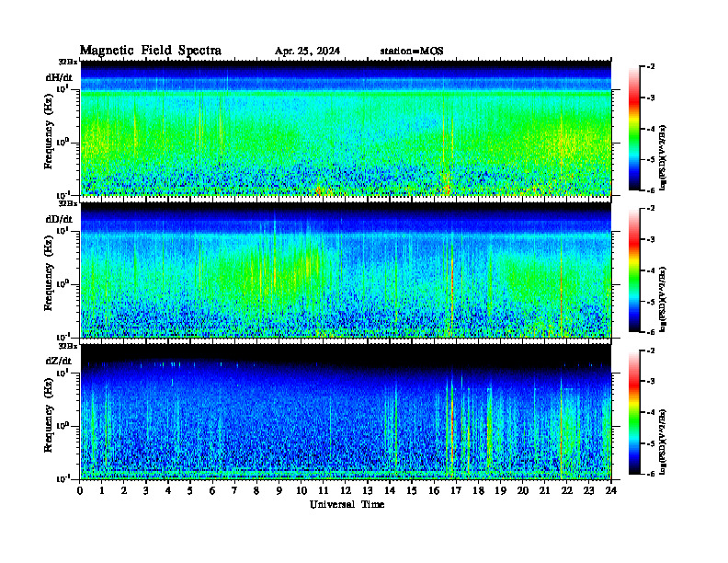Click the hour tick label "0" on time axis
728x563 pixels.
[x=80, y=491]
